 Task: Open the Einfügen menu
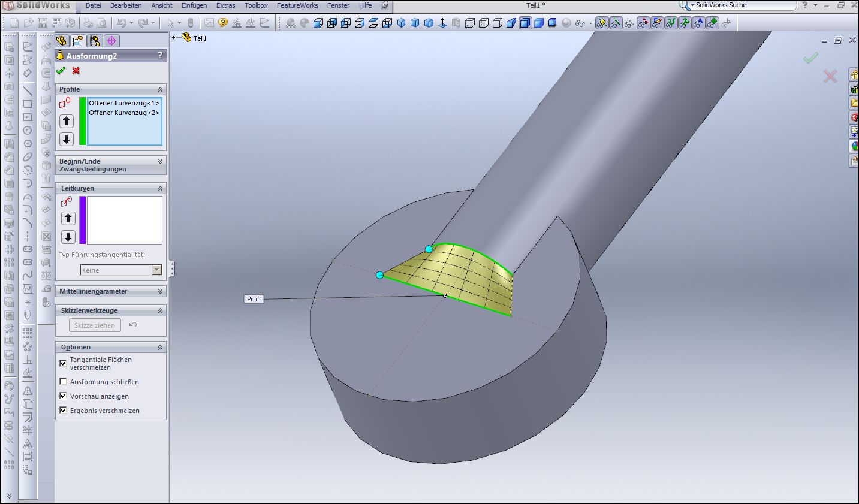194,5
